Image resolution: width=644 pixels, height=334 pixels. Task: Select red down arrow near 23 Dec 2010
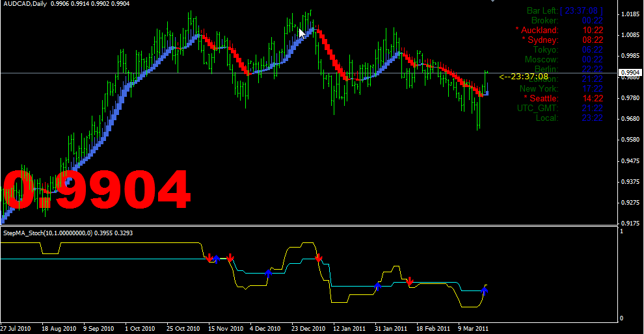click(x=318, y=258)
